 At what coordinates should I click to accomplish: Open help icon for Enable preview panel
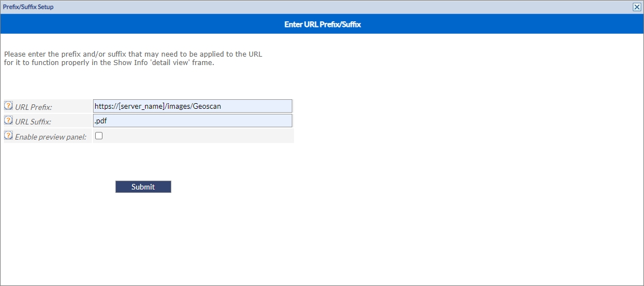click(x=8, y=136)
